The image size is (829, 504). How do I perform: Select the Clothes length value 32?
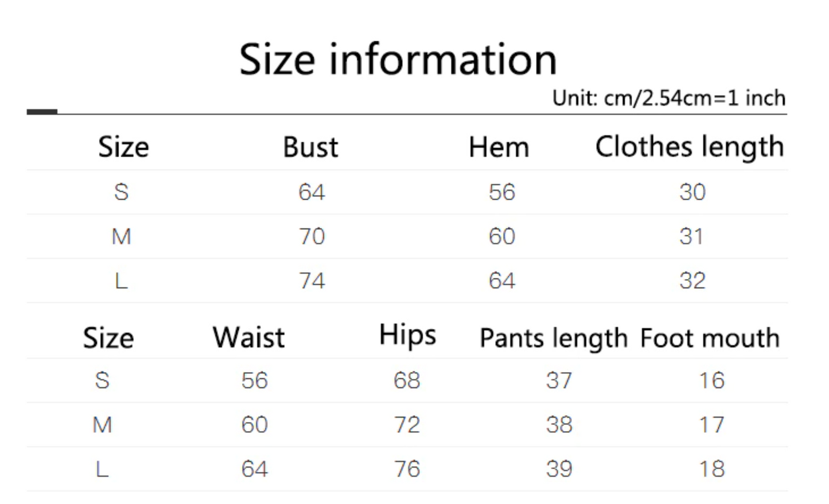pos(692,280)
